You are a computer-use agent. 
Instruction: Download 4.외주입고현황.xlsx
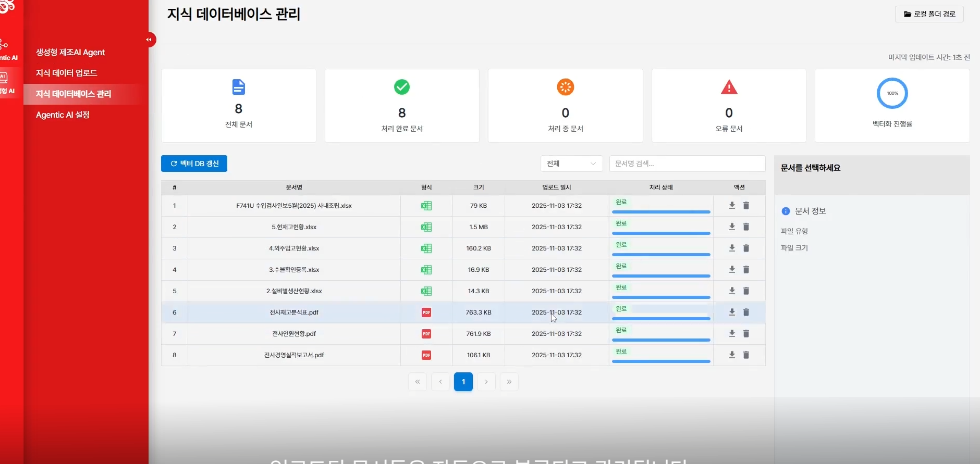click(732, 248)
